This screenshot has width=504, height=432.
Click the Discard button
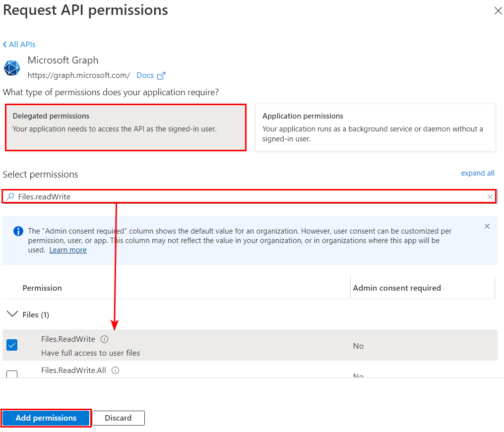tap(118, 418)
